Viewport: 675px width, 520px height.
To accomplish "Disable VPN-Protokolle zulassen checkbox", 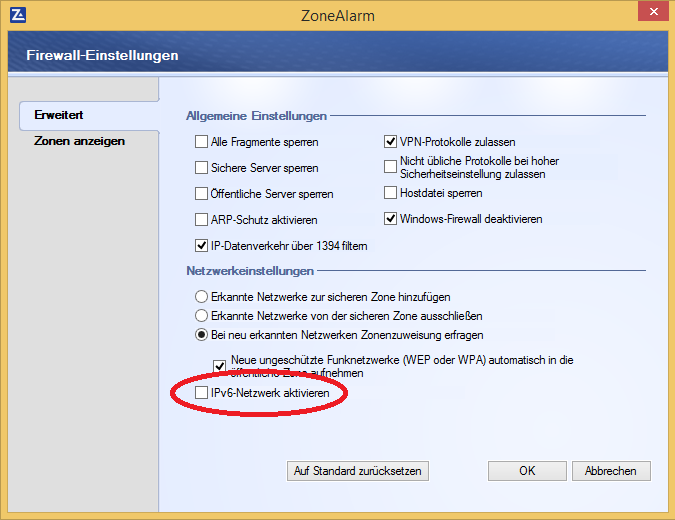I will (x=391, y=142).
